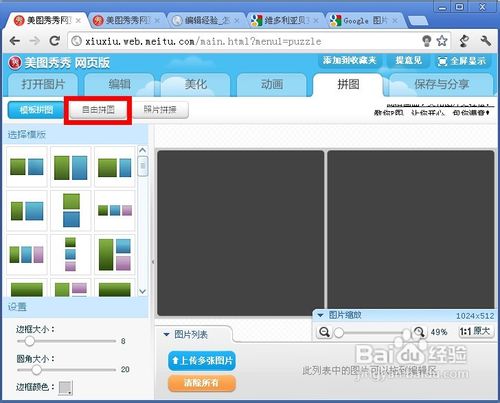Viewport: 500px width, 403px height.
Task: Switch to the 编辑经验 browser tab
Action: point(206,21)
